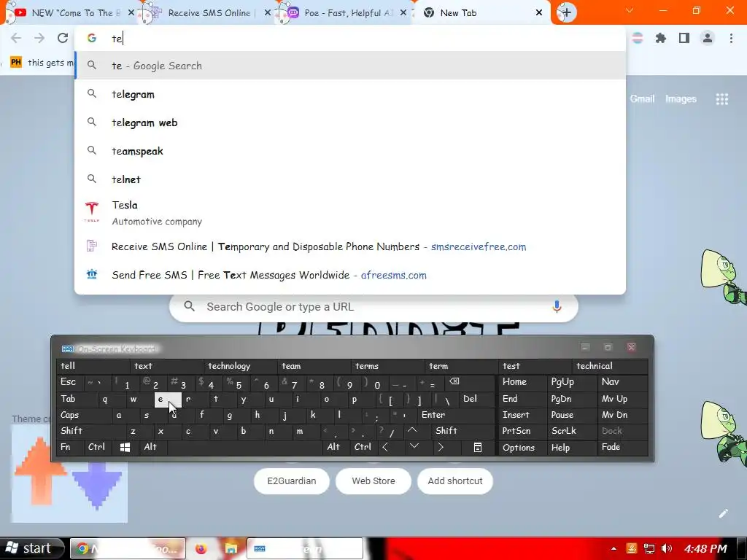Open the On-Screen Keyboard taskbar button
Screen dimensions: 747x560
[x=305, y=548]
